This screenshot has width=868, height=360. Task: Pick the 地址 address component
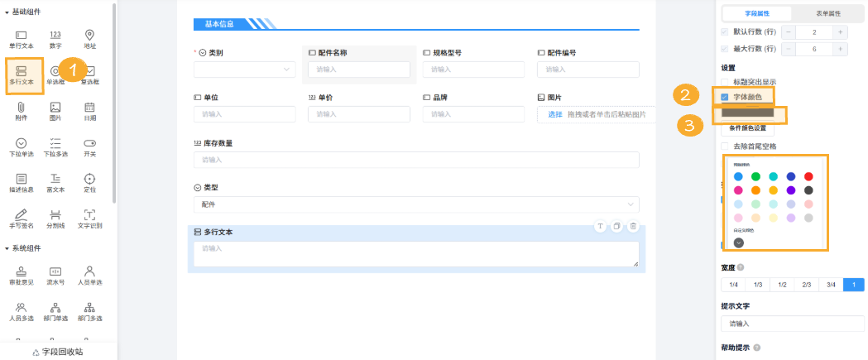pos(89,38)
